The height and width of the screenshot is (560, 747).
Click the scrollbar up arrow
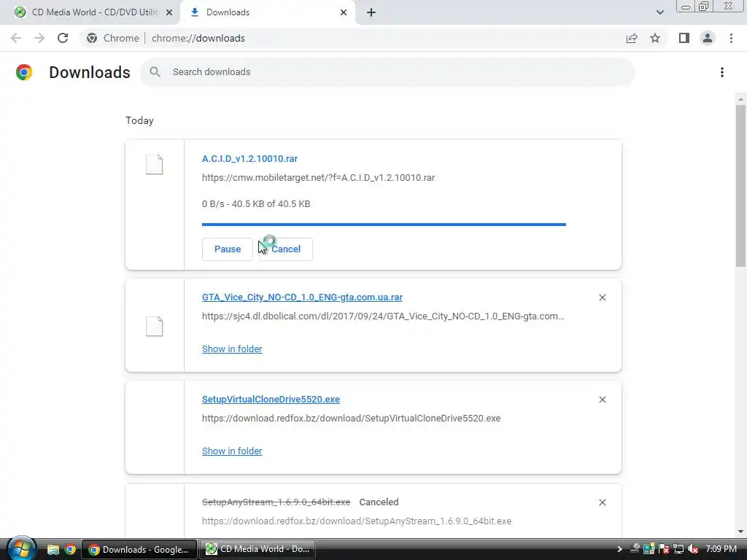click(x=740, y=99)
